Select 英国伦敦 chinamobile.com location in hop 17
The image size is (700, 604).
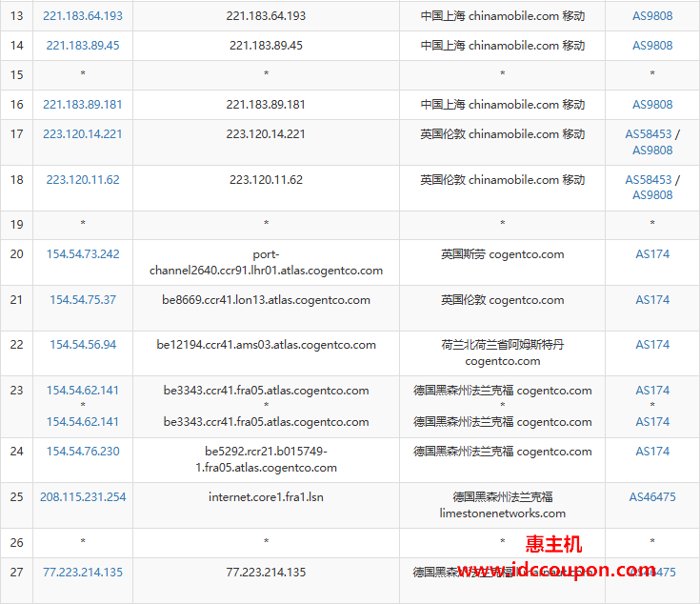(x=502, y=134)
